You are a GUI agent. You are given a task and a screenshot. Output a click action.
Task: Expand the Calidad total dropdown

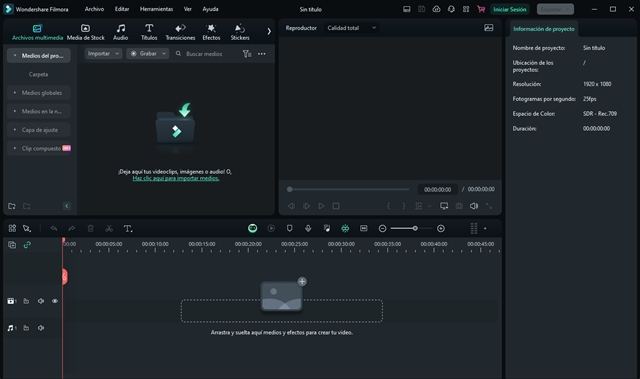351,28
